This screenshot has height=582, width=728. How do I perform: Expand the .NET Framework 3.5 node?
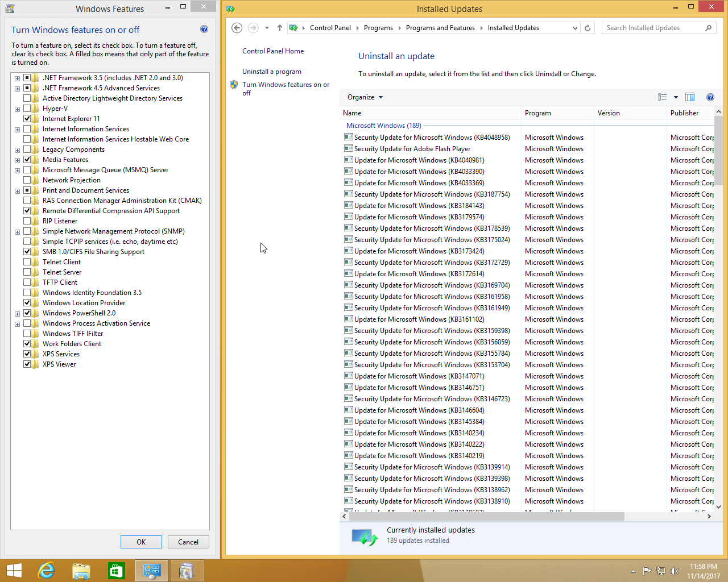click(x=17, y=78)
